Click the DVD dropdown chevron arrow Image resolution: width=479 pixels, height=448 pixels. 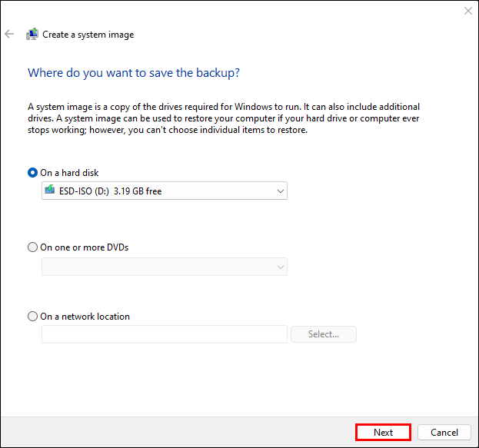tap(279, 267)
